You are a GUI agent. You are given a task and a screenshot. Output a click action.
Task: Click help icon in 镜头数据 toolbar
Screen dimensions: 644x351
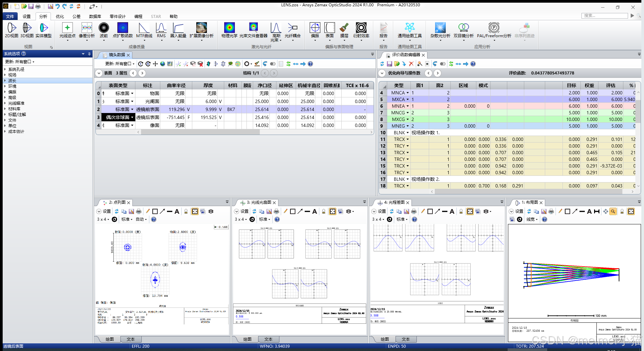coord(310,64)
